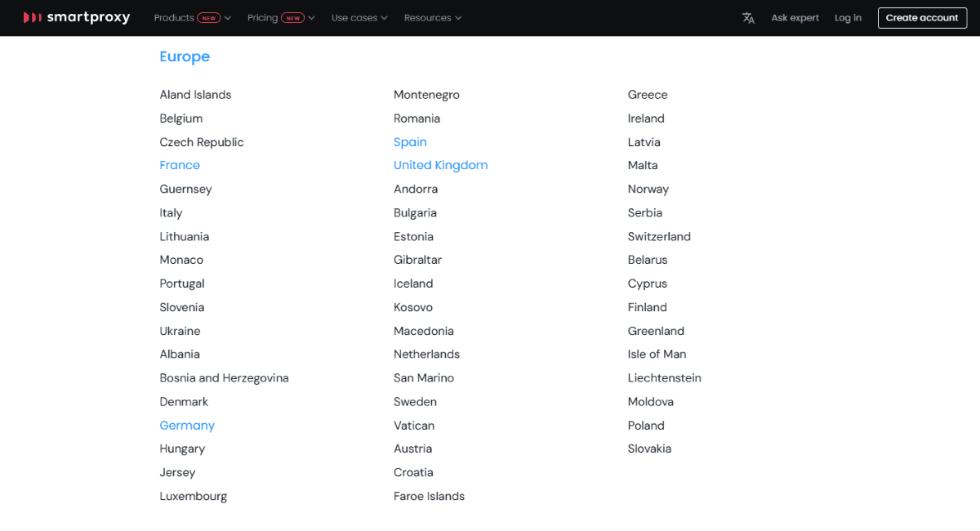Select Belarus entry
This screenshot has height=531, width=980.
tap(648, 260)
